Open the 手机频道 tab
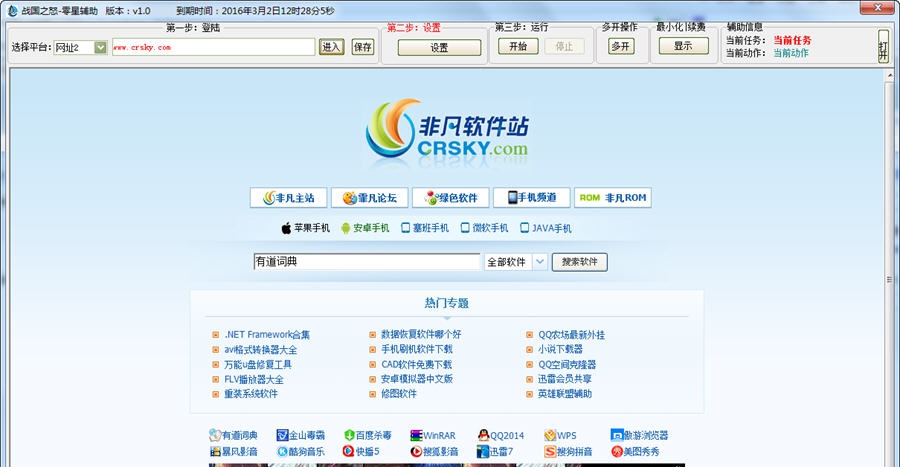 (x=532, y=198)
